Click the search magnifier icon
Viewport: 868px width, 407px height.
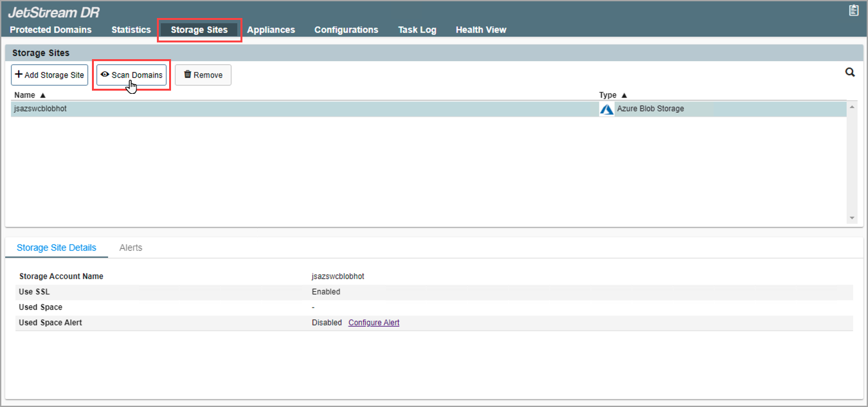pyautogui.click(x=850, y=73)
